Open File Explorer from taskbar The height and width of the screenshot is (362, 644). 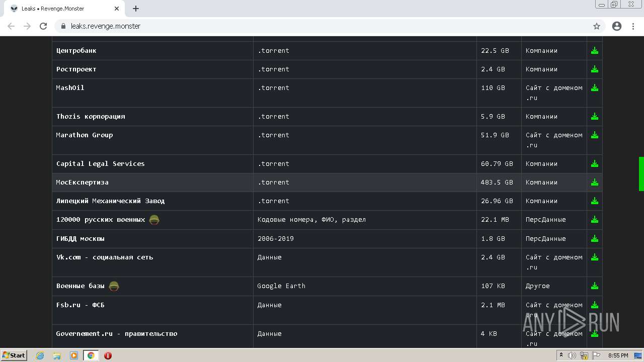point(57,355)
